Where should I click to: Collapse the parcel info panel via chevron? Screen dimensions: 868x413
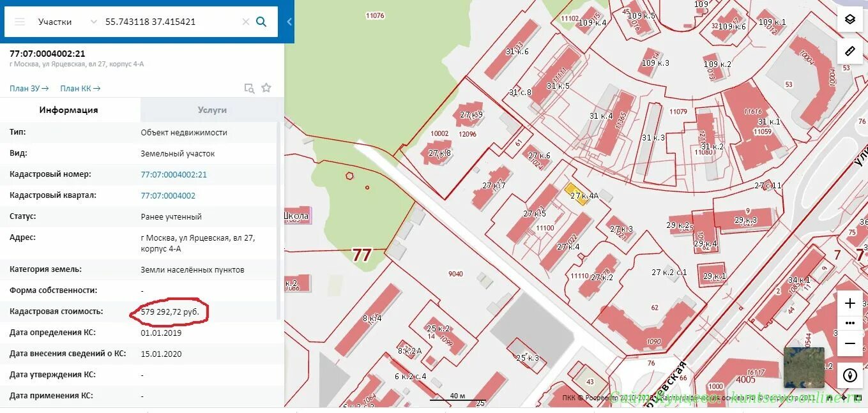pos(289,21)
